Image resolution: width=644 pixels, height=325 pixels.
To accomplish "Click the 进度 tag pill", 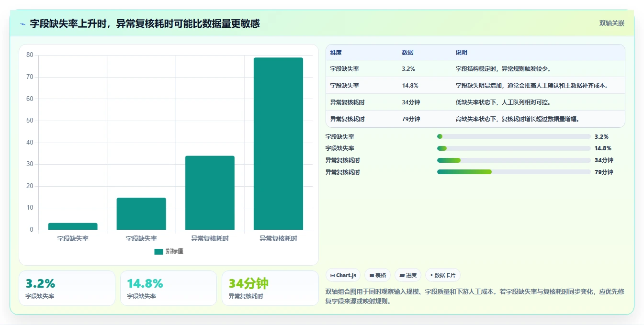I will pos(408,275).
